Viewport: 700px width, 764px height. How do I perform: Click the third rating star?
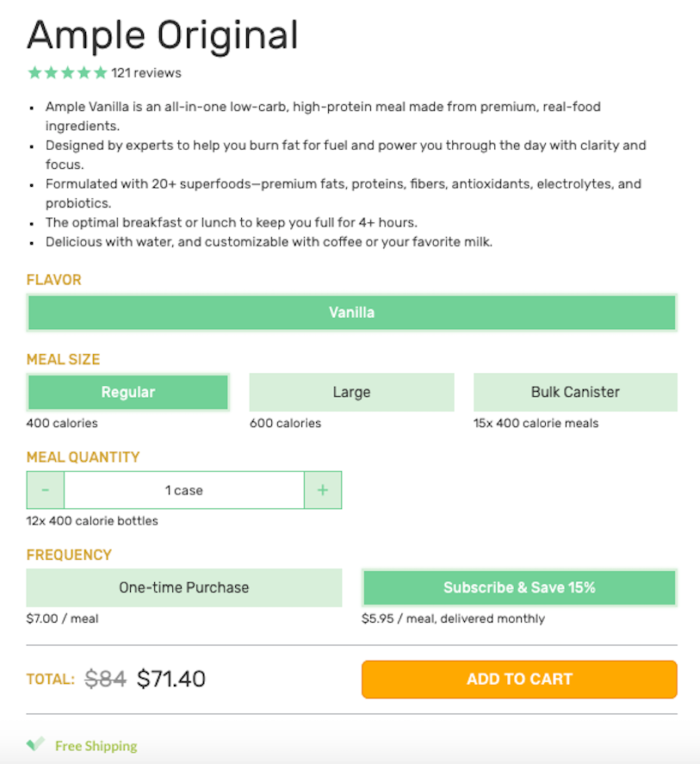tap(67, 73)
